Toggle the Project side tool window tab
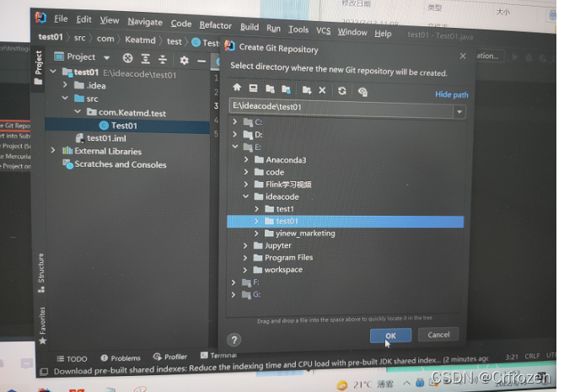564x392 pixels. tap(38, 67)
